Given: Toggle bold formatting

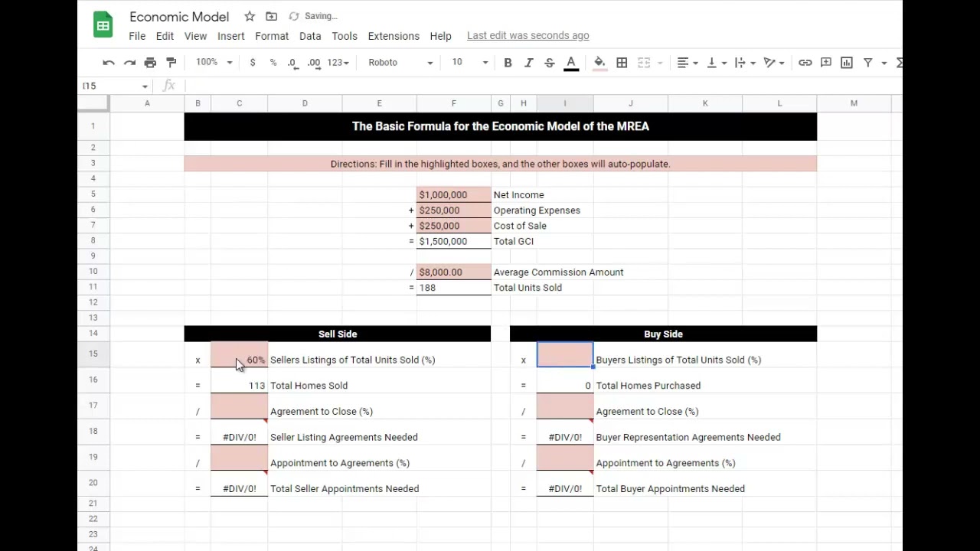Looking at the screenshot, I should pos(508,63).
